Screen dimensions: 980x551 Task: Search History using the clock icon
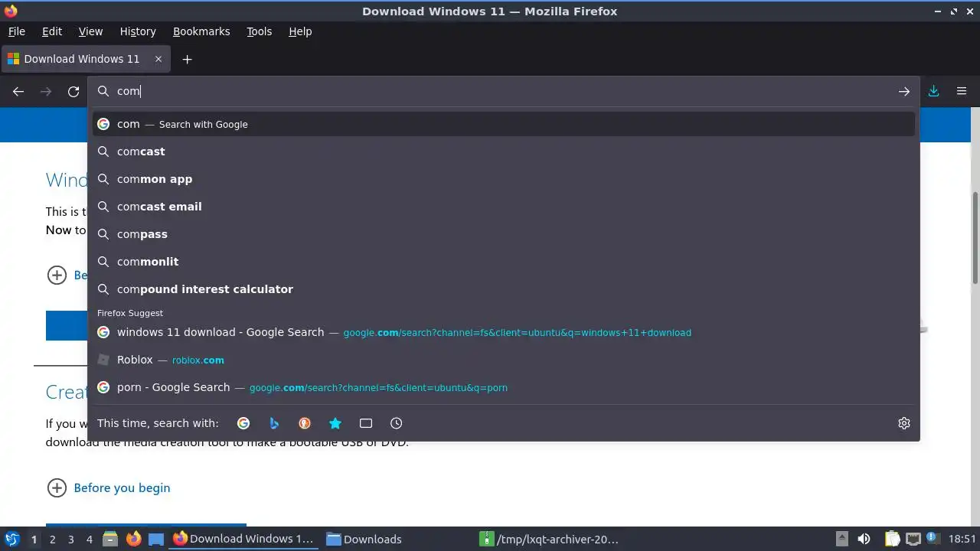tap(397, 423)
